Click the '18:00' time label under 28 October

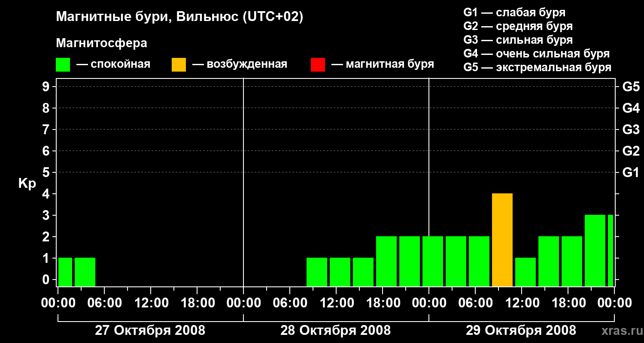(383, 303)
